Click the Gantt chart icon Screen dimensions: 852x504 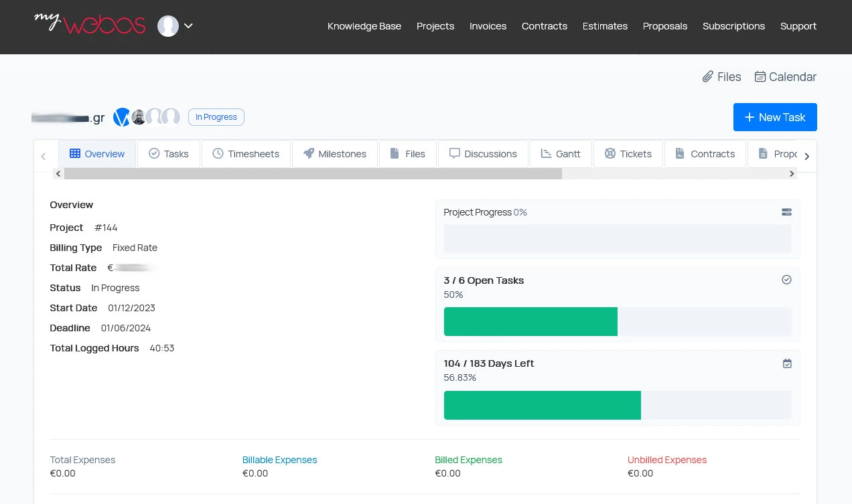tap(547, 153)
